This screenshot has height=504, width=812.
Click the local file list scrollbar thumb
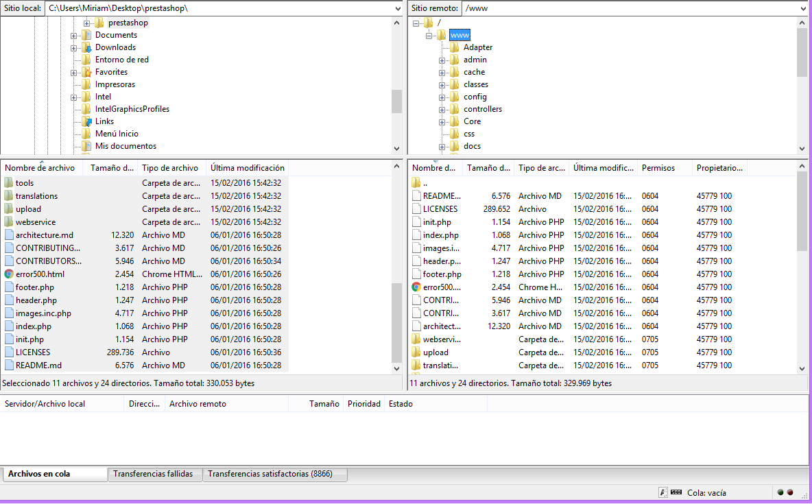click(396, 322)
